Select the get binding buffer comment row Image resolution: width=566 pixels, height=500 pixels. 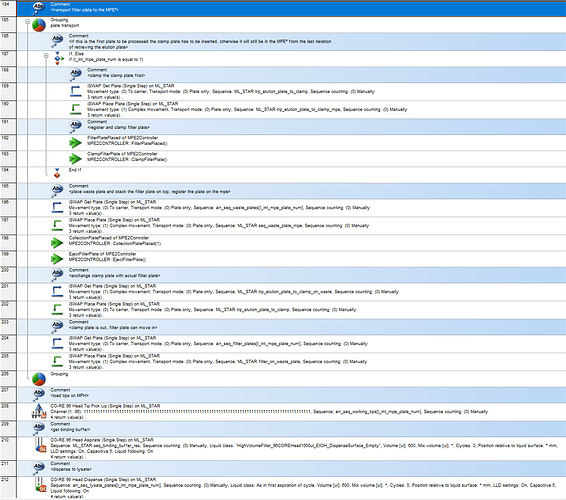point(291,429)
